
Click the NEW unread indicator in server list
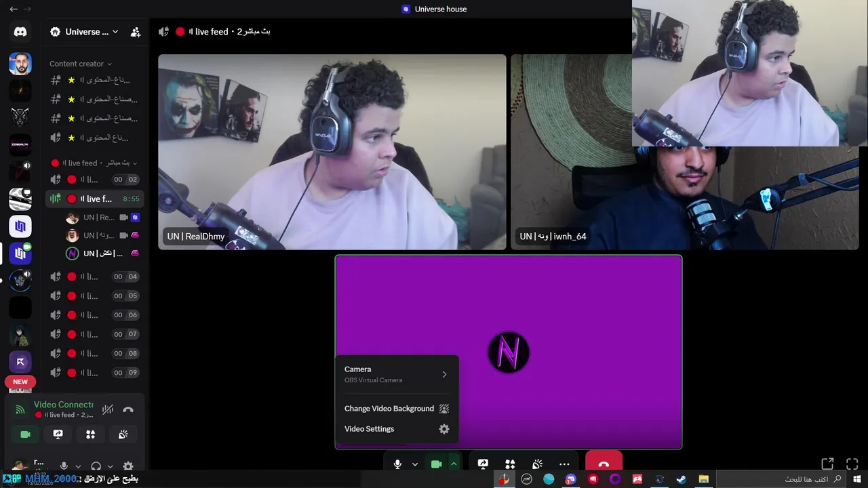(20, 382)
